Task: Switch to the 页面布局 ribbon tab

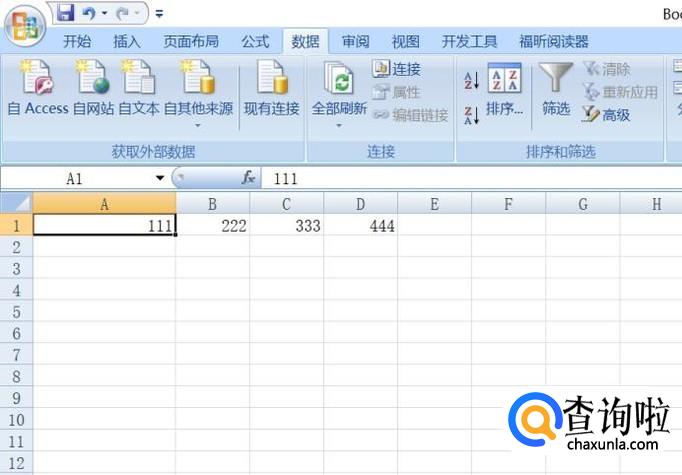Action: pos(191,41)
